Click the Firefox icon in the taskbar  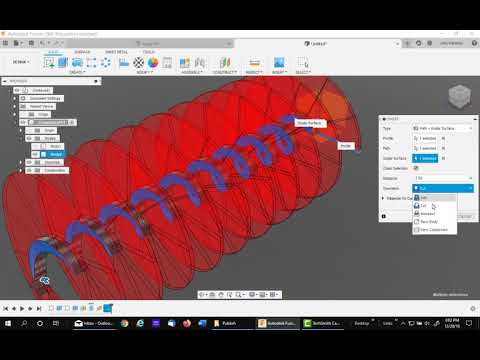[x=187, y=323]
